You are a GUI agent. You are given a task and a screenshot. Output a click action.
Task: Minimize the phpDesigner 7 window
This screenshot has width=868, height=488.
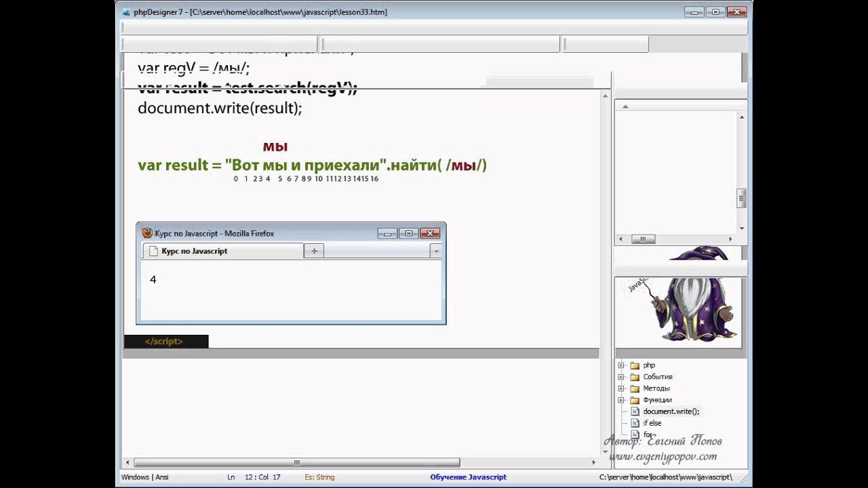coord(694,12)
